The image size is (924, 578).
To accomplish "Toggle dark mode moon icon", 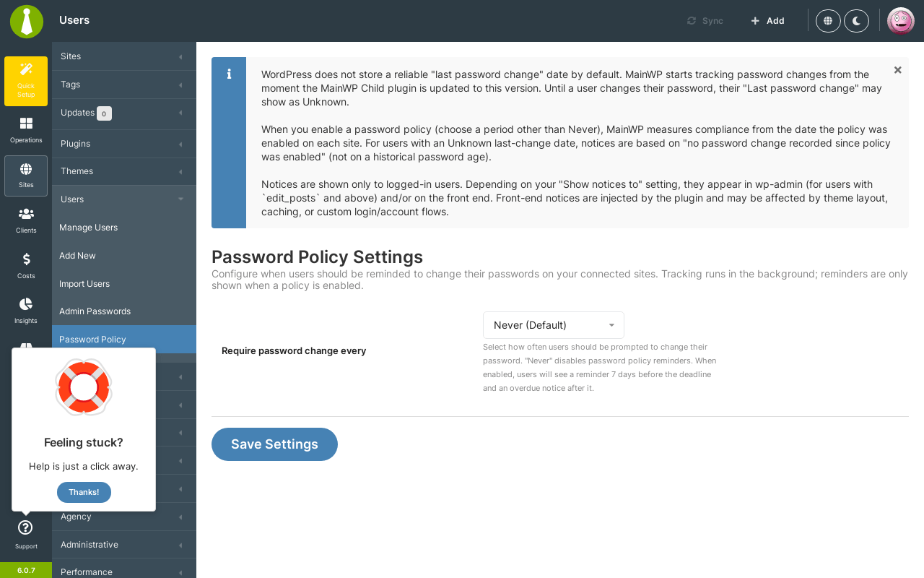I will click(856, 21).
